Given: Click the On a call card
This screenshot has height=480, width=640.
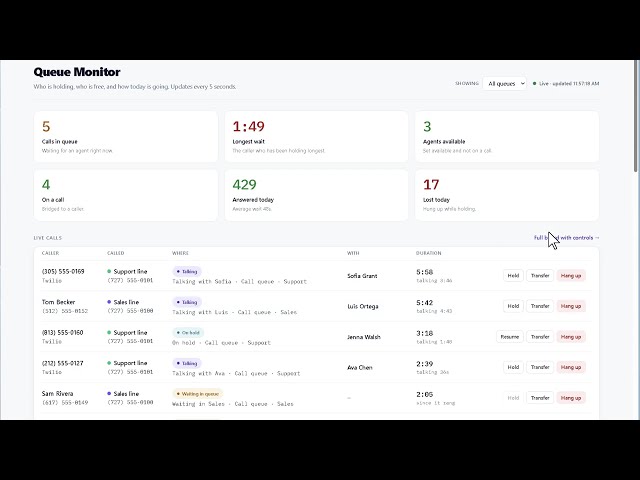Looking at the screenshot, I should tap(126, 195).
